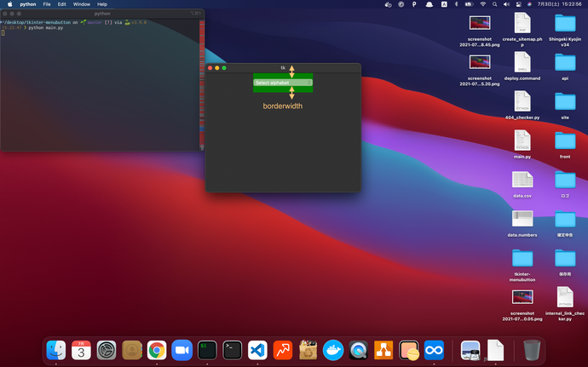The height and width of the screenshot is (367, 588).
Task: Open Zoom app in the dock
Action: tap(181, 349)
